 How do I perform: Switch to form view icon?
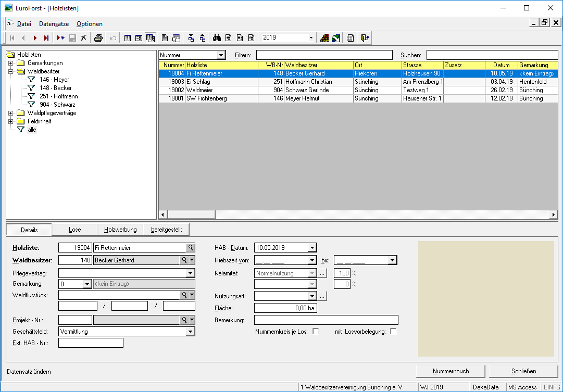pos(139,37)
